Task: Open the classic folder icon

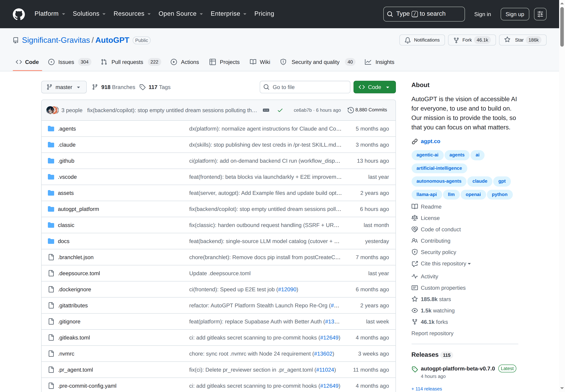Action: click(x=51, y=225)
